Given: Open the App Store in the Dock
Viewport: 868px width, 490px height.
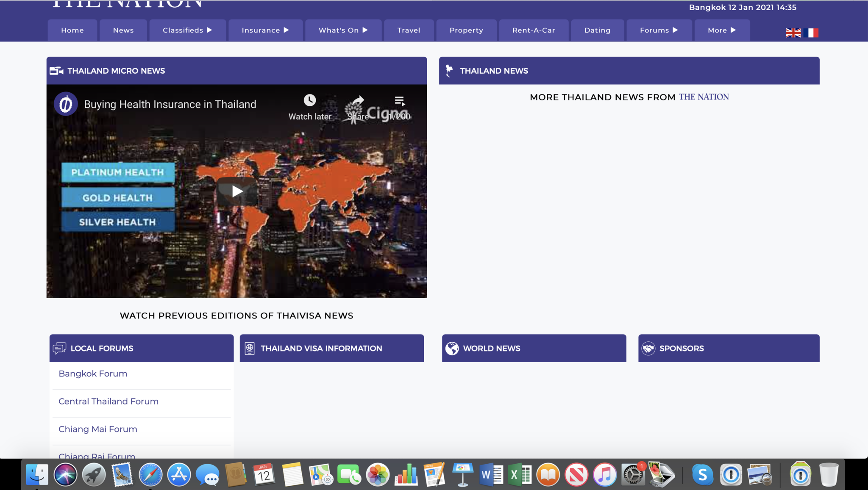Looking at the screenshot, I should pos(179,474).
